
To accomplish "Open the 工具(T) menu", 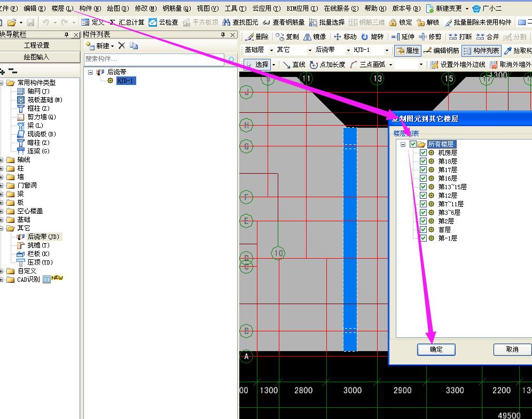I will tap(236, 9).
